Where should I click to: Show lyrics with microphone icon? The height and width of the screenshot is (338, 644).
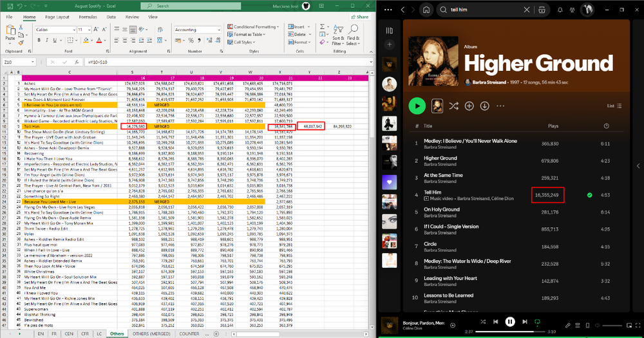pos(567,325)
